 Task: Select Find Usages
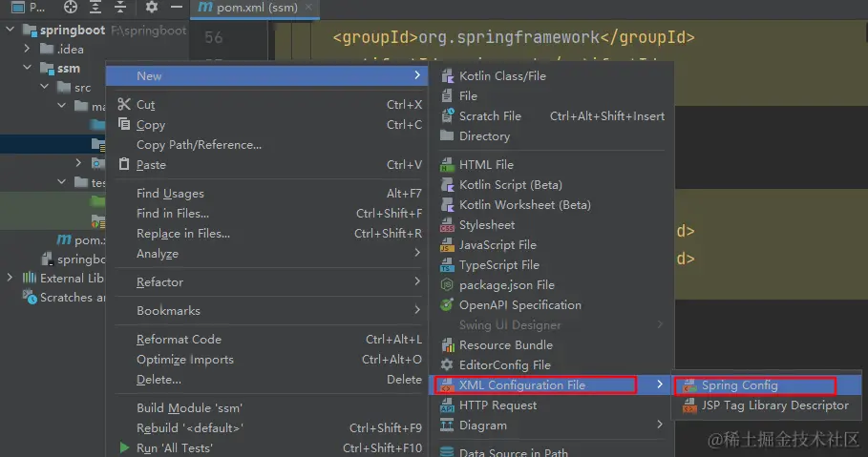[266, 193]
